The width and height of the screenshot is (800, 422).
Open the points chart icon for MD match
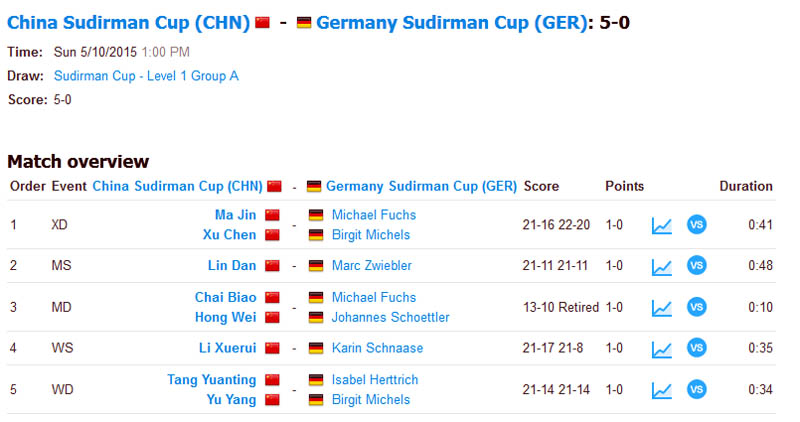[662, 308]
